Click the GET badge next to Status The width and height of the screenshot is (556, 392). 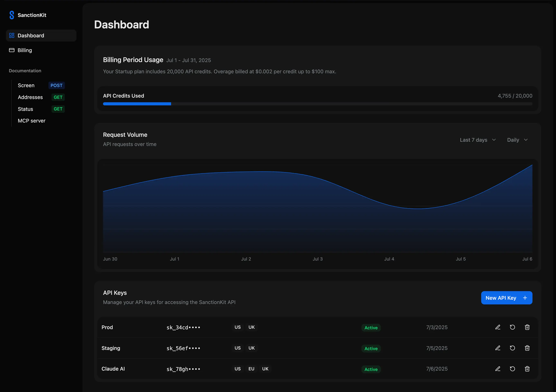pos(58,109)
